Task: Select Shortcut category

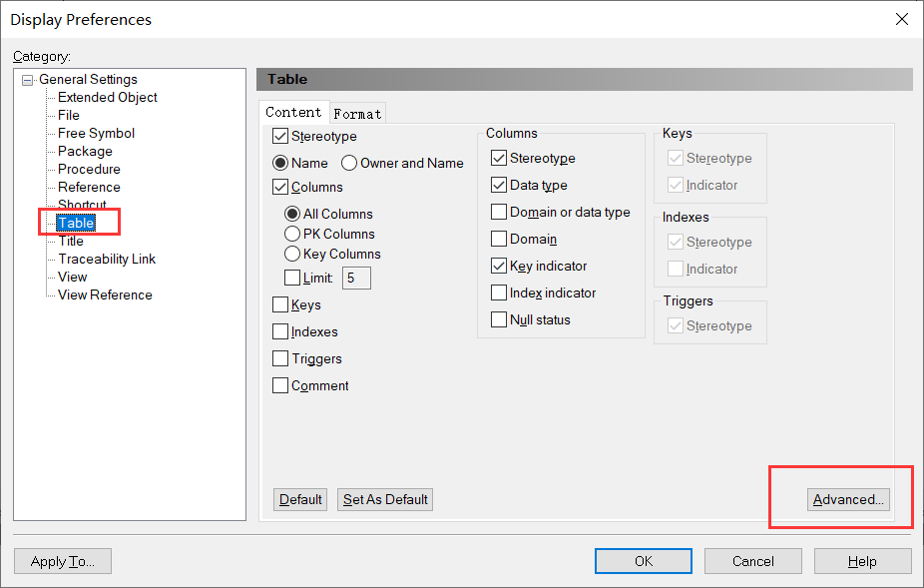Action: (x=82, y=205)
